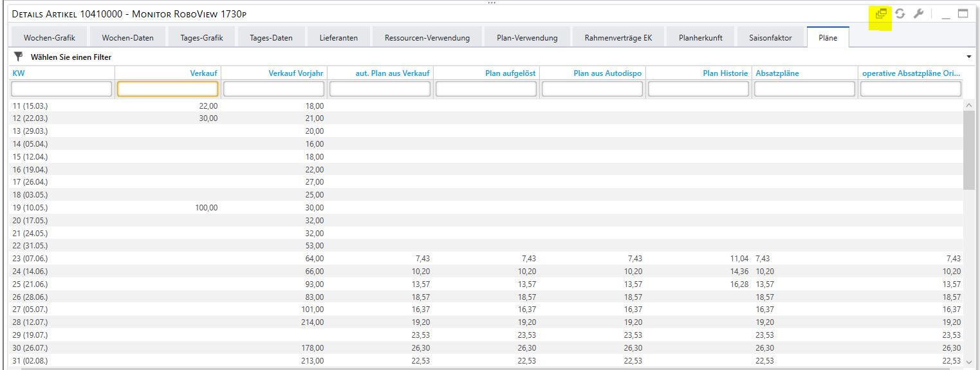Click the refresh arrows icon
The height and width of the screenshot is (370, 980).
coord(900,14)
